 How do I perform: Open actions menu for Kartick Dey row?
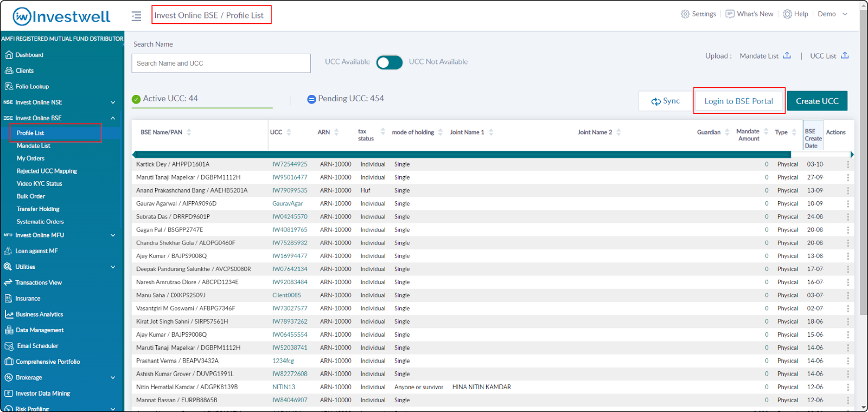848,164
